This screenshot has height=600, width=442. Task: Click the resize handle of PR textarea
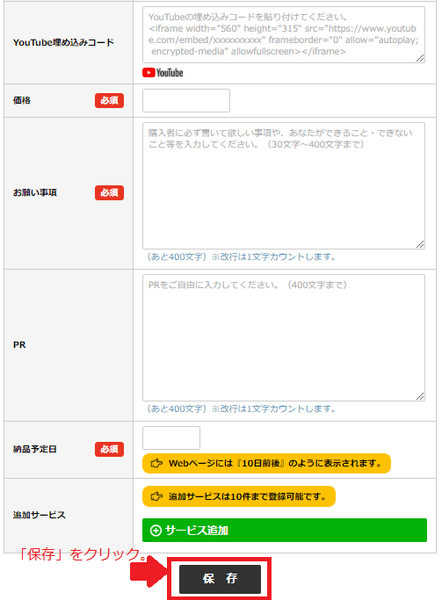tap(420, 396)
